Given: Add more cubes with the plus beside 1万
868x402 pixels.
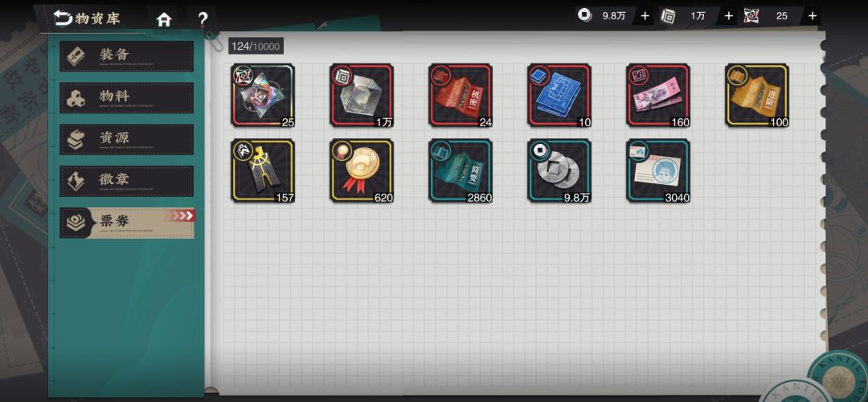Looking at the screenshot, I should pyautogui.click(x=728, y=16).
